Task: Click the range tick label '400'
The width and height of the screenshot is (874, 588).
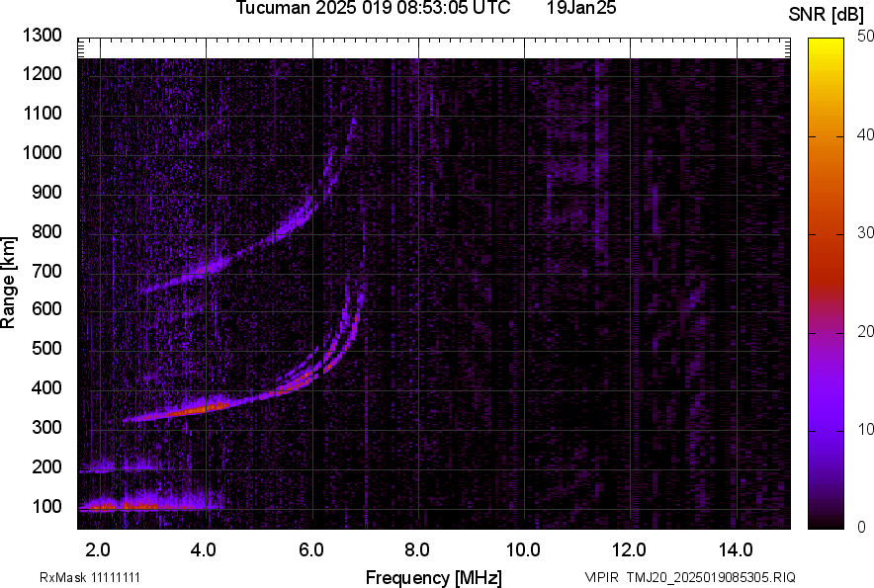Action: (x=46, y=388)
